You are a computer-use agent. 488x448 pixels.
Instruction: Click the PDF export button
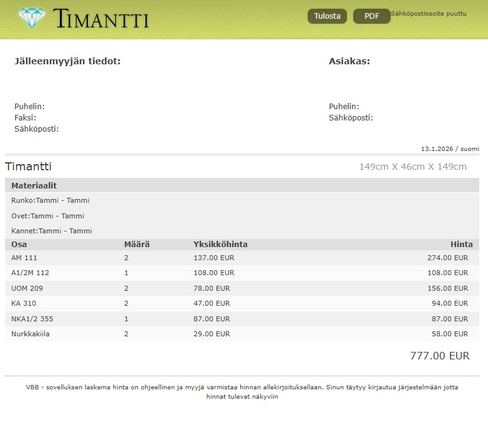(x=371, y=16)
